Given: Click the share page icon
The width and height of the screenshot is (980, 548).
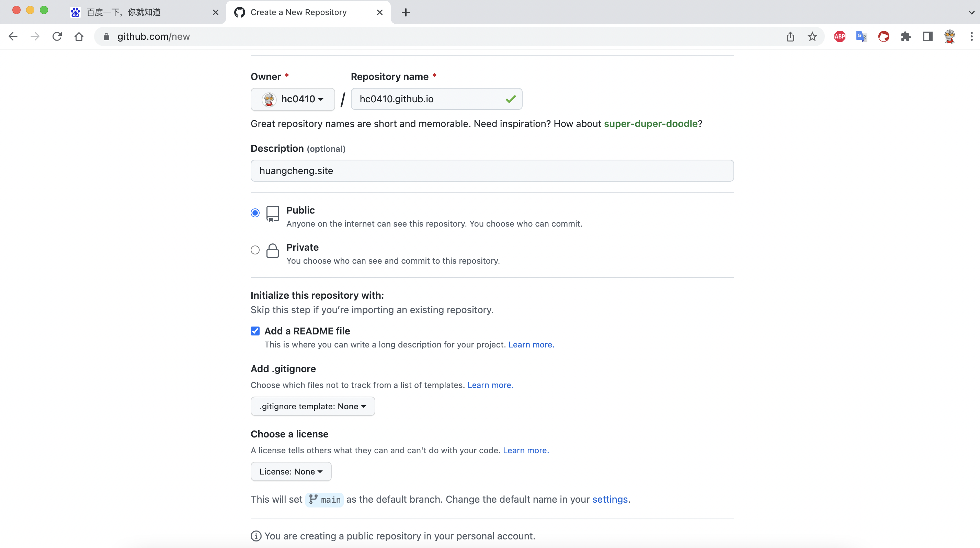Looking at the screenshot, I should pyautogui.click(x=790, y=36).
